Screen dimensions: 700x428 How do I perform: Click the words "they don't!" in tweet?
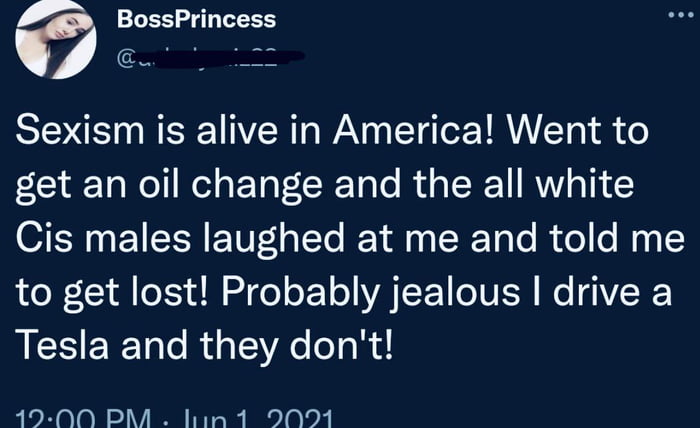(x=297, y=348)
